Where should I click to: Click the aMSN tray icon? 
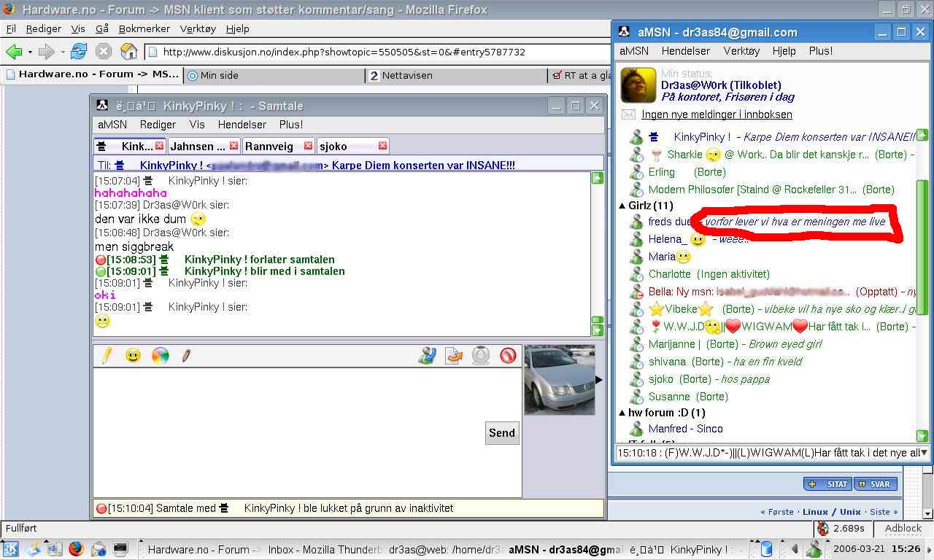point(814,549)
